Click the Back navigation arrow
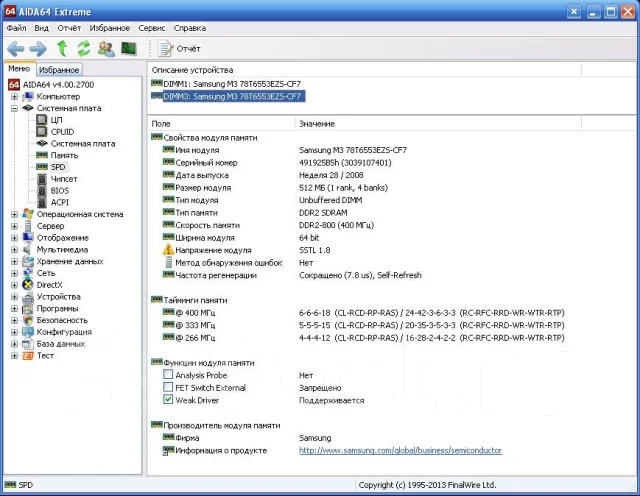 16,49
